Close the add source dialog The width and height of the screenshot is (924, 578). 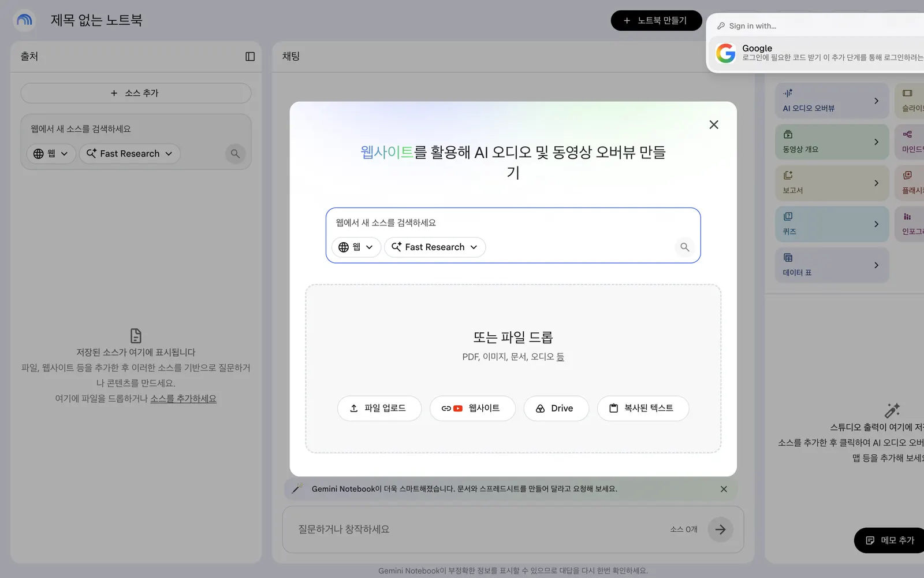coord(714,125)
